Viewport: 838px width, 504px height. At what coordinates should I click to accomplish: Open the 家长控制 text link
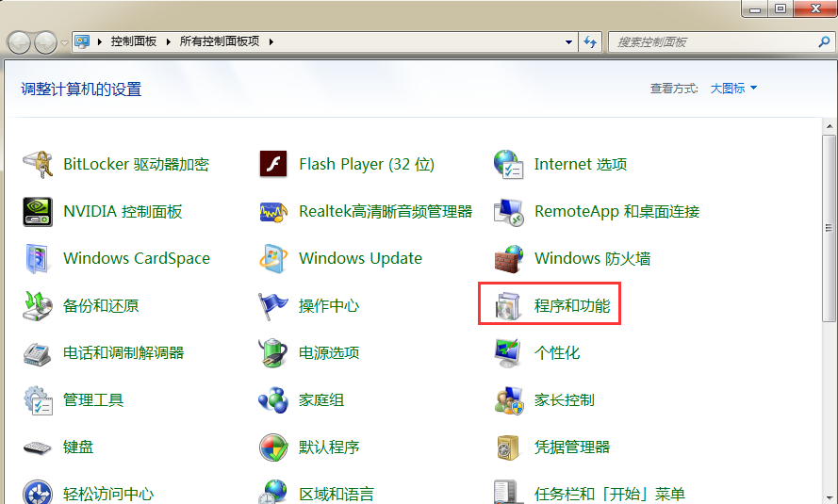565,400
